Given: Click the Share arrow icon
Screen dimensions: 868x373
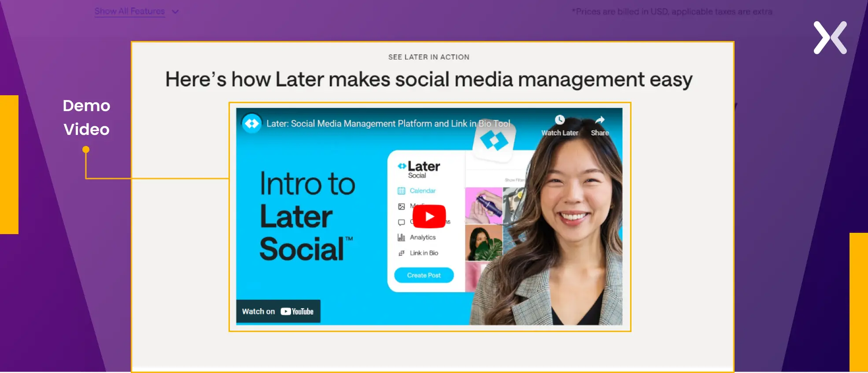Looking at the screenshot, I should click(x=600, y=120).
